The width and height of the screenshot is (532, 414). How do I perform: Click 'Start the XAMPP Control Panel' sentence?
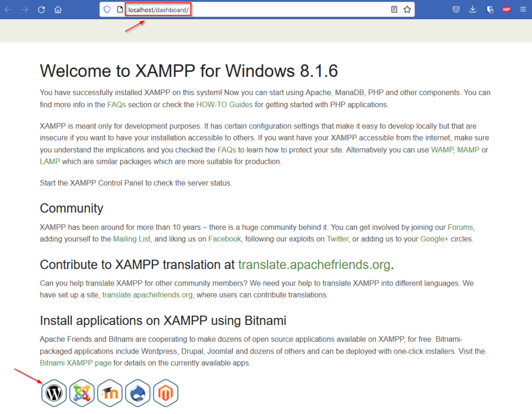click(136, 183)
